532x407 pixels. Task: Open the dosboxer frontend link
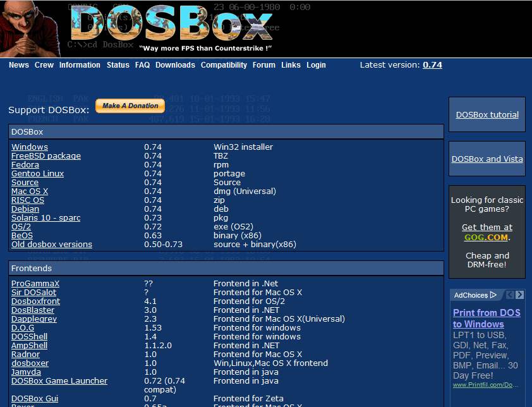coord(30,363)
